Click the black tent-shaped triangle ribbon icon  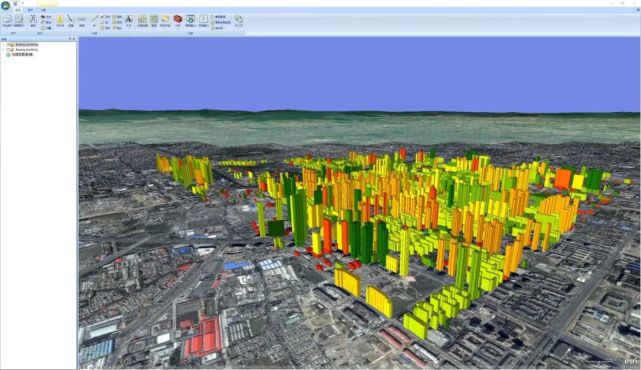click(x=129, y=19)
